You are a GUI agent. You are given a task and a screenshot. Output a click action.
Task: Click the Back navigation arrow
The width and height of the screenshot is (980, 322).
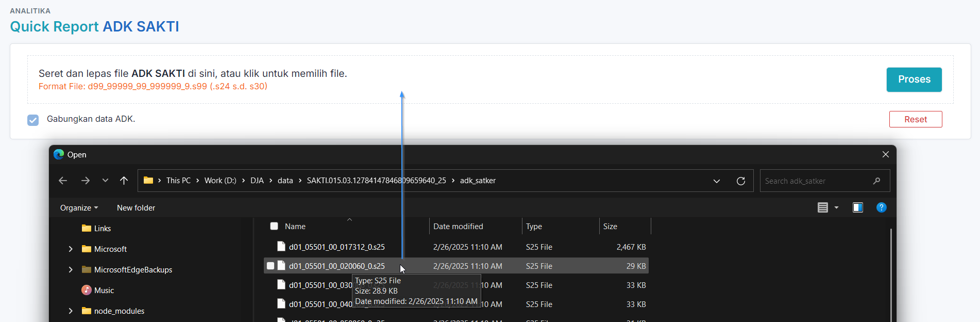[x=63, y=181]
